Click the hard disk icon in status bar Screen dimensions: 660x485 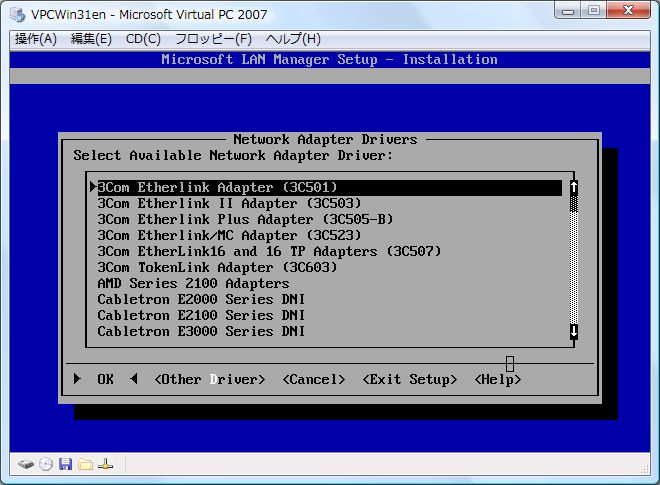click(x=26, y=464)
